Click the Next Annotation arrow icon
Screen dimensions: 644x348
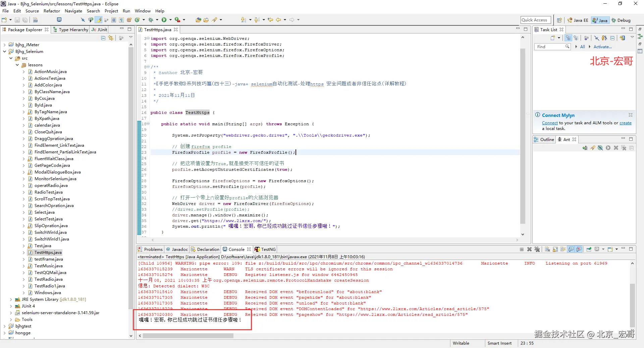click(x=244, y=20)
